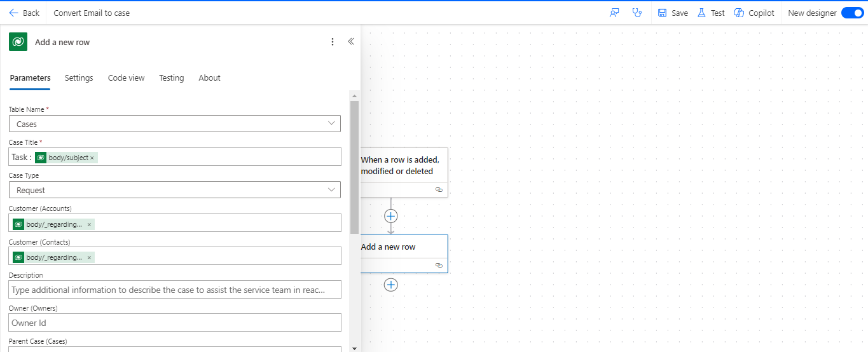Click the Customer (Contacts) input field
The width and height of the screenshot is (868, 352).
[175, 256]
